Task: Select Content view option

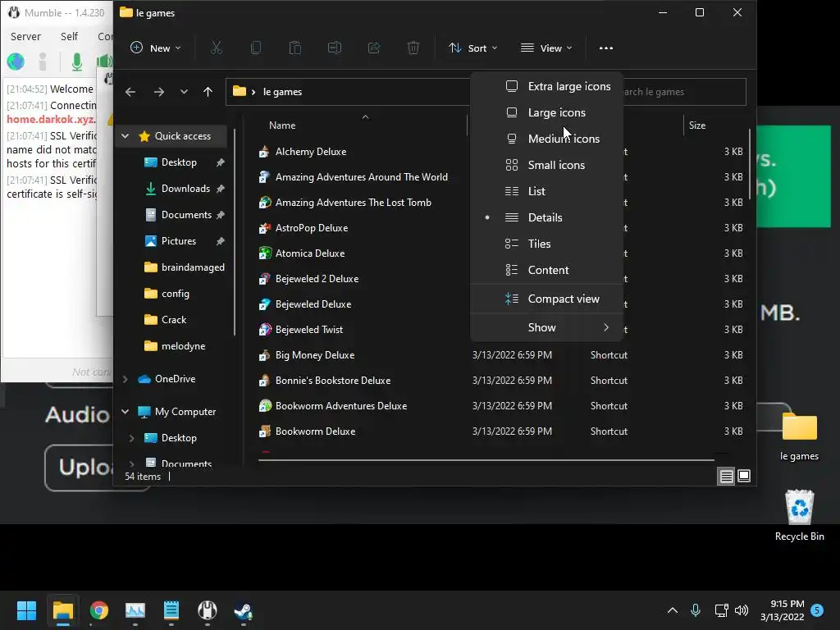Action: click(547, 270)
